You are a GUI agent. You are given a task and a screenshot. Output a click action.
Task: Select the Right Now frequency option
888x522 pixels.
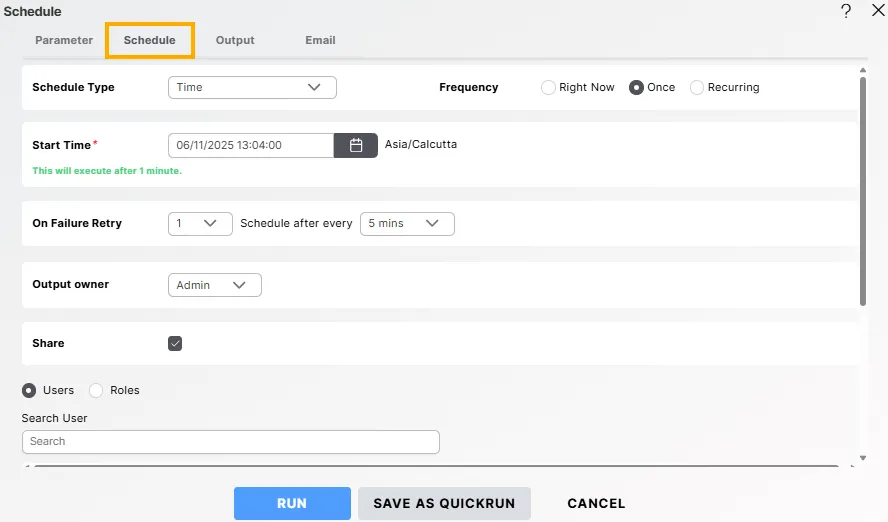tap(548, 88)
